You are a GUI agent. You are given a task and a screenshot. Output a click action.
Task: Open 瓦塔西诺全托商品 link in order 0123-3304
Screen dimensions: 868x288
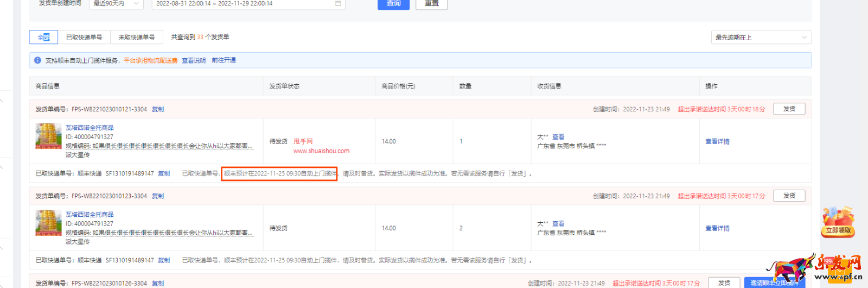[90, 215]
